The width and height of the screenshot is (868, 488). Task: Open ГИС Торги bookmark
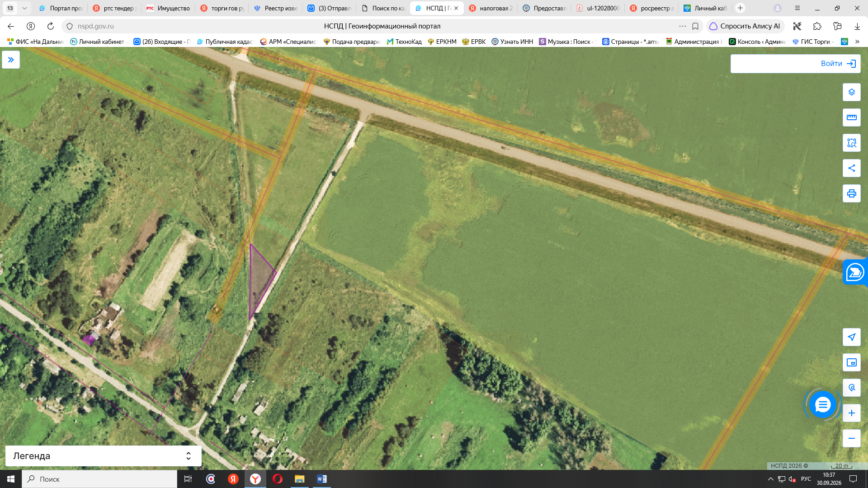[x=813, y=42]
